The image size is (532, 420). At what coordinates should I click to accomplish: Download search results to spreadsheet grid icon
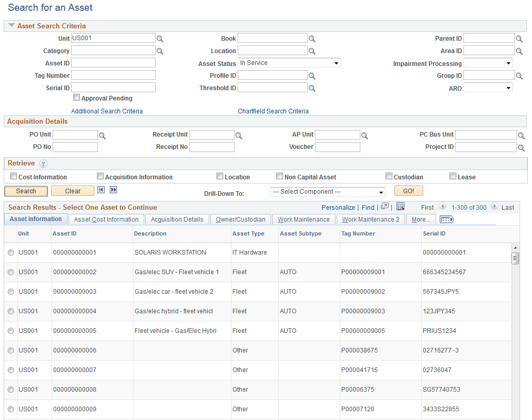pos(401,207)
